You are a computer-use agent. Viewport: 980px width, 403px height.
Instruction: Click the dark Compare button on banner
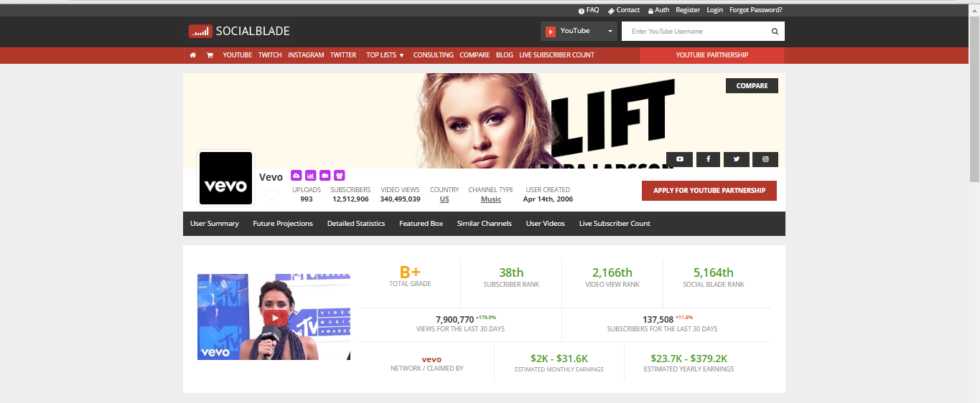pyautogui.click(x=752, y=85)
